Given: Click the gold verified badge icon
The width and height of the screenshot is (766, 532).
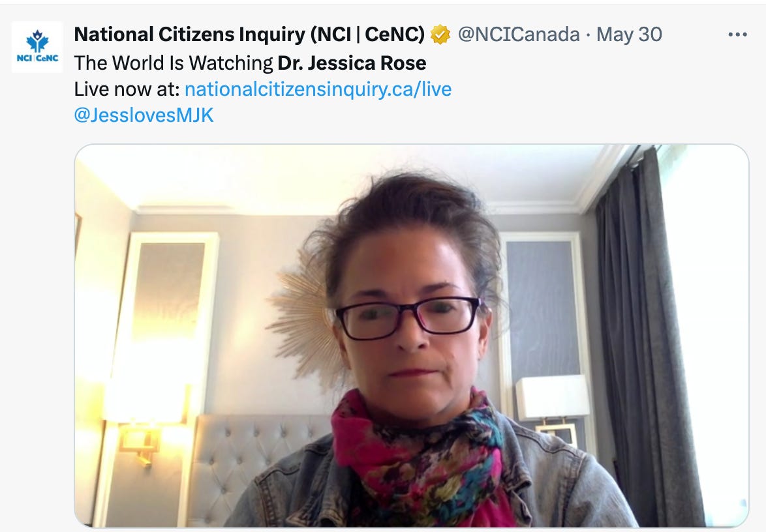Looking at the screenshot, I should pos(440,35).
